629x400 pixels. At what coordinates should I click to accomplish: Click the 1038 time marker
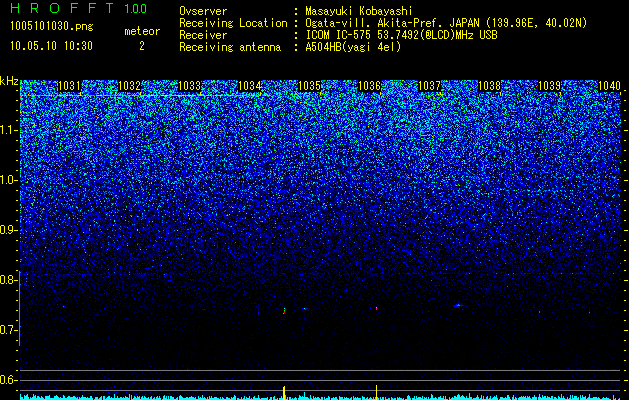[489, 86]
